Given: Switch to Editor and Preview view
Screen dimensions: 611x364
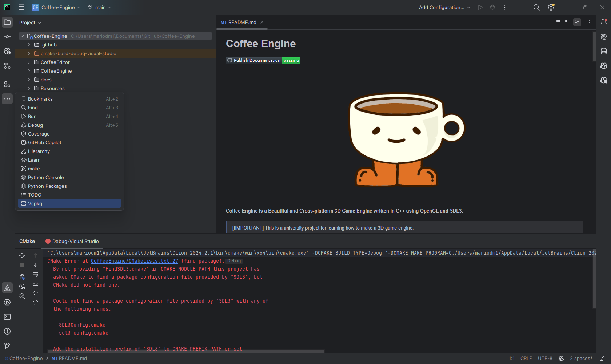Looking at the screenshot, I should click(x=568, y=22).
